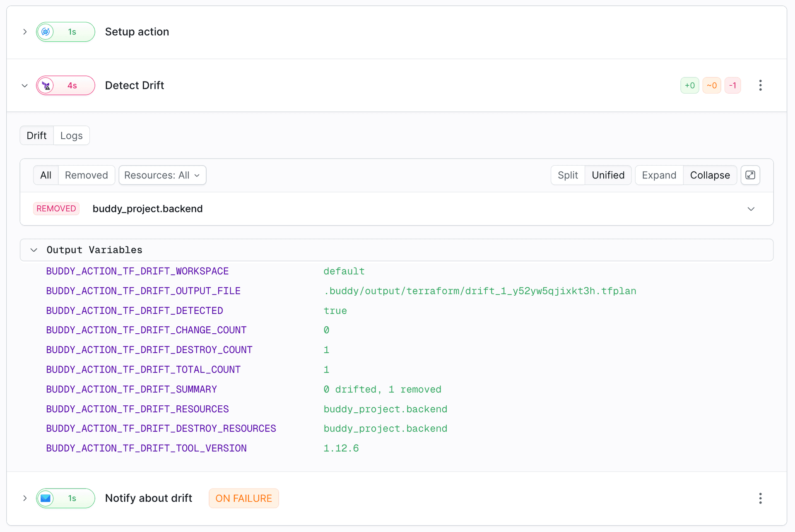Select the All filter
Image resolution: width=795 pixels, height=532 pixels.
46,175
